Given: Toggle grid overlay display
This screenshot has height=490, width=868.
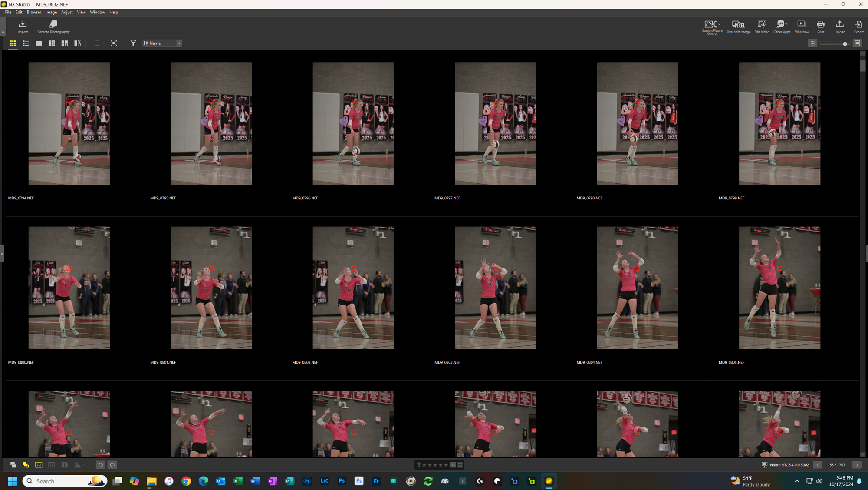Looking at the screenshot, I should (x=52, y=465).
